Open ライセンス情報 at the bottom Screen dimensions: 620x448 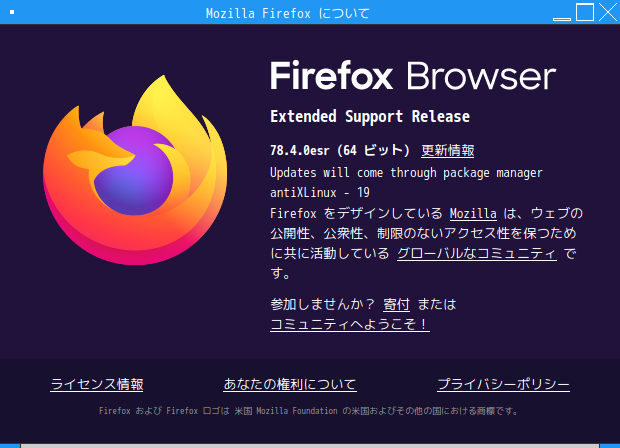[x=97, y=384]
